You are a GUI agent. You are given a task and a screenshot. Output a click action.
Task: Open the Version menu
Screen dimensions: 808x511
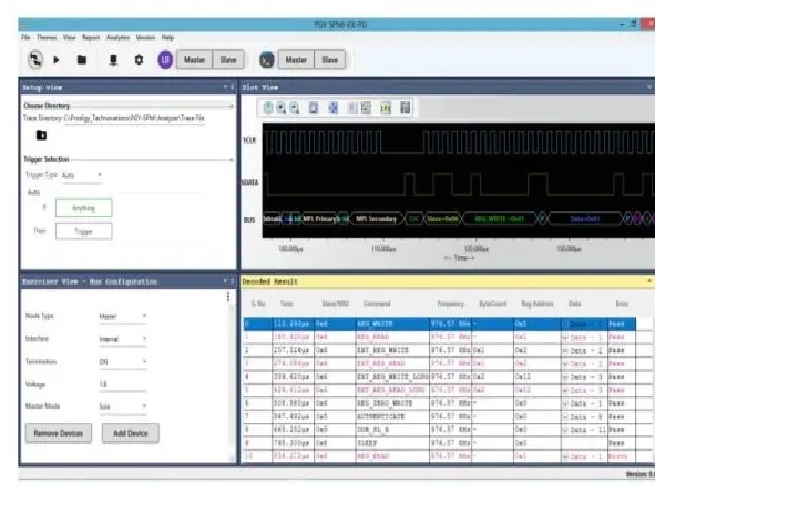pos(145,38)
